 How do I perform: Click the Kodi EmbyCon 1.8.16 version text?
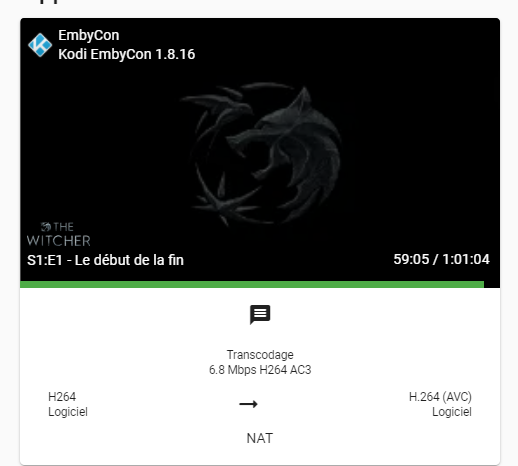point(127,54)
